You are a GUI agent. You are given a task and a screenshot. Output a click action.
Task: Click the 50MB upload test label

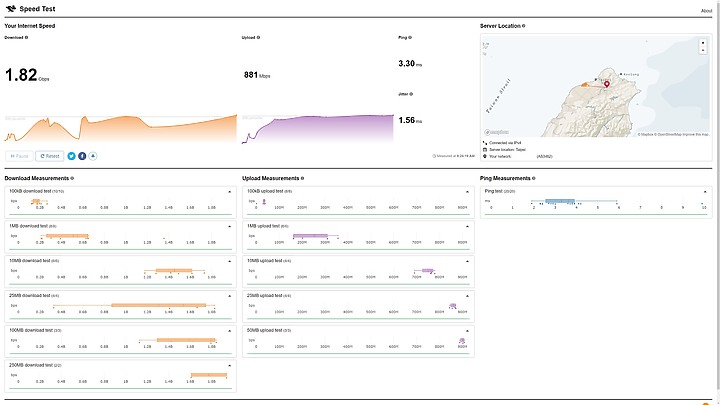click(271, 331)
